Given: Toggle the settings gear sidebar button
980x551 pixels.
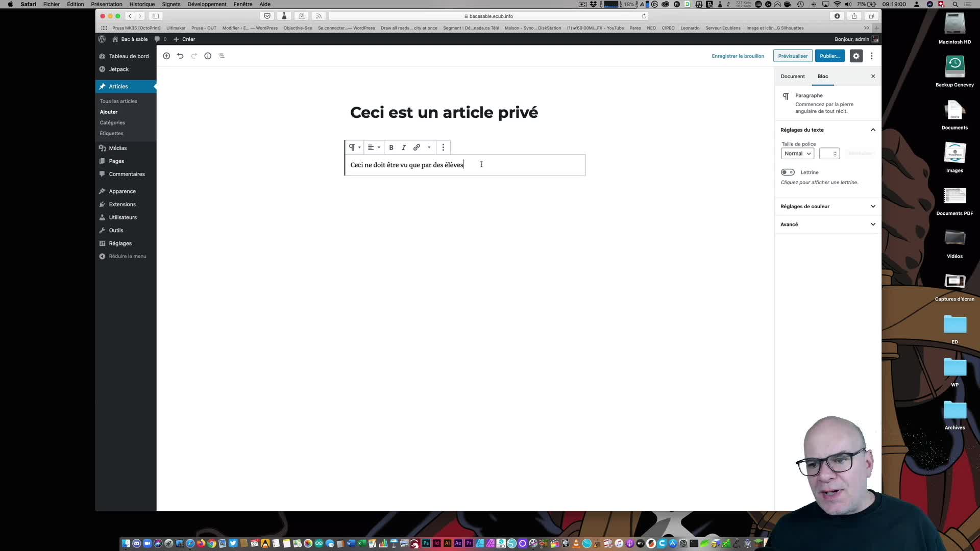Looking at the screenshot, I should point(856,56).
